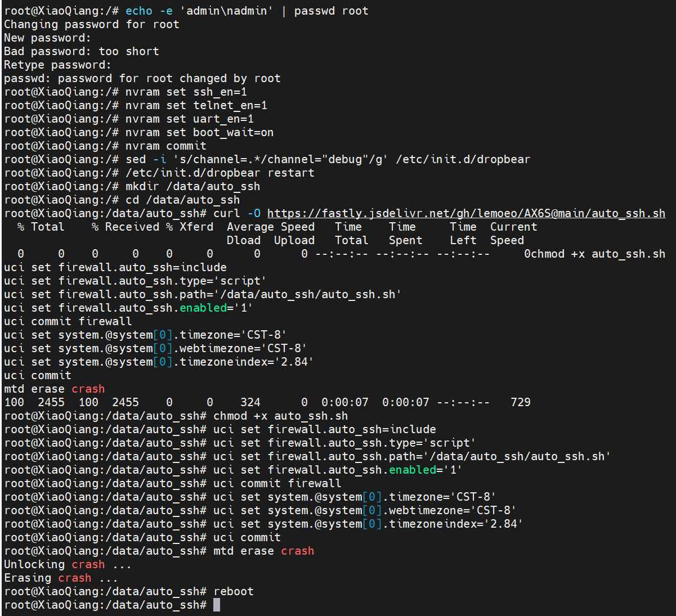This screenshot has height=616, width=676.
Task: Open the fastly.jsdelivr.net auto_ssh.sh URL
Action: (x=466, y=214)
